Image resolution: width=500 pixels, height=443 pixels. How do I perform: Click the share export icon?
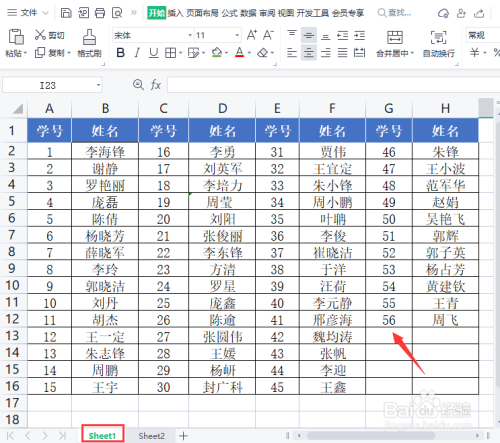tap(479, 13)
